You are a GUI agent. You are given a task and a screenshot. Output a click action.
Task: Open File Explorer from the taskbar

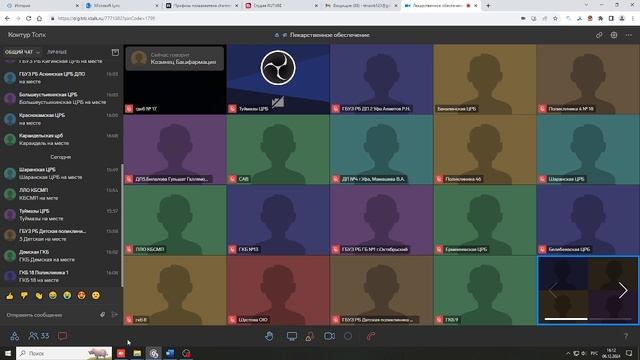point(137,353)
